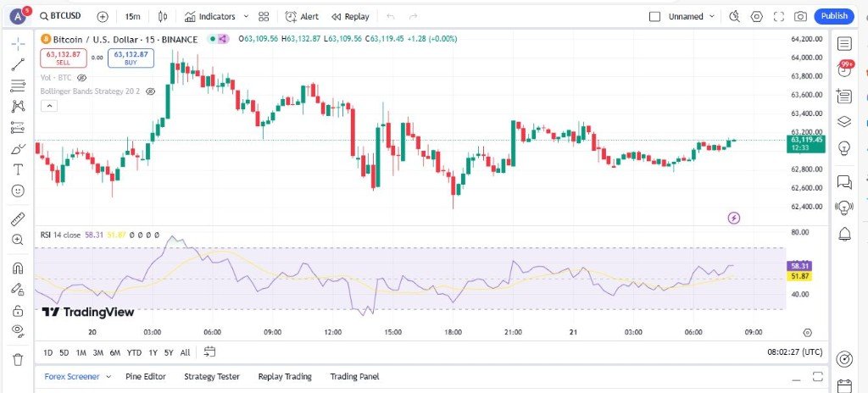Click the red SELL price button

pyautogui.click(x=63, y=58)
